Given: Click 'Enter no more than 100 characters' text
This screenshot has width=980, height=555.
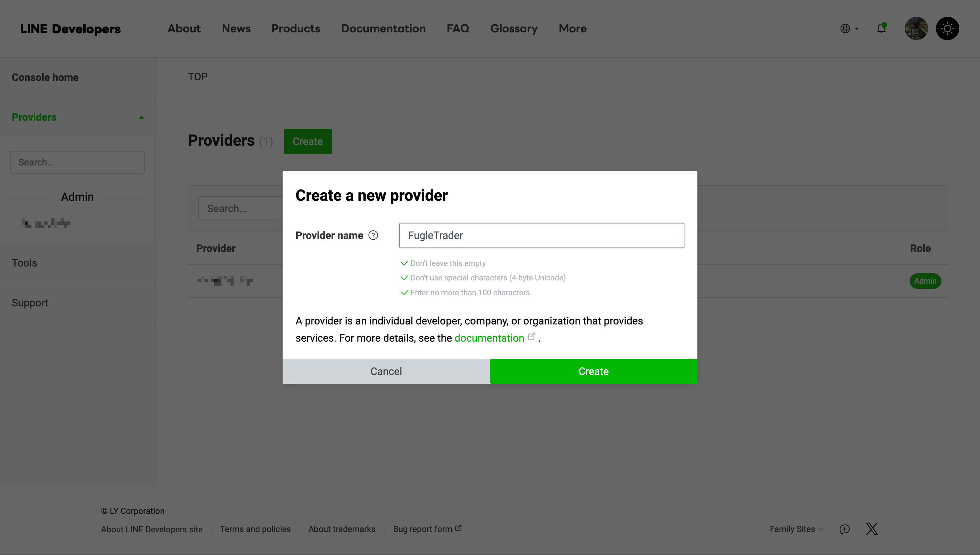Looking at the screenshot, I should [x=470, y=292].
